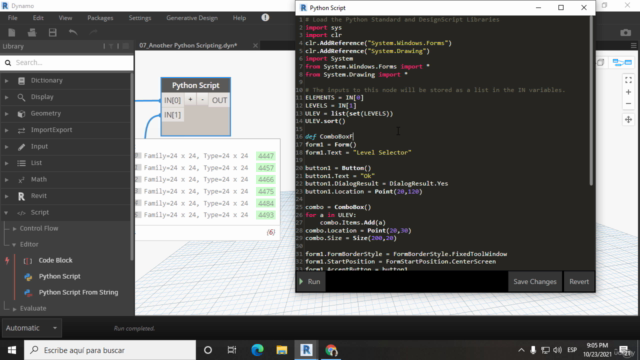Image resolution: width=640 pixels, height=360 pixels.
Task: Click the List icon in the library
Action: click(x=21, y=163)
